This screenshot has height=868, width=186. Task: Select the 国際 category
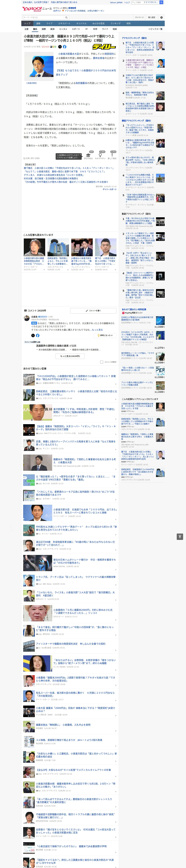pos(44,29)
